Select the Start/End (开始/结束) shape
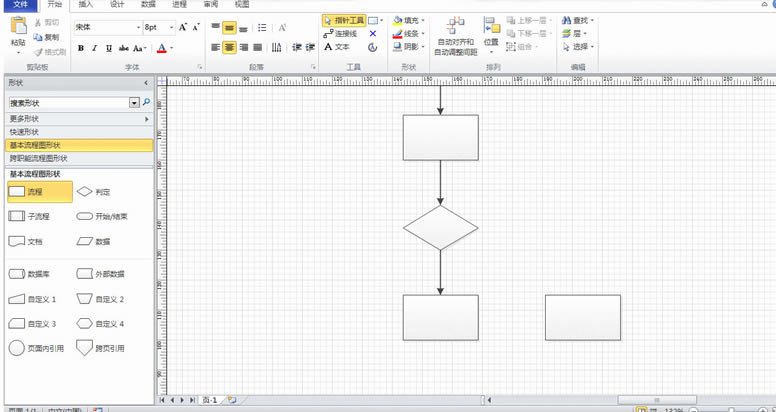The width and height of the screenshot is (776, 412). [102, 216]
